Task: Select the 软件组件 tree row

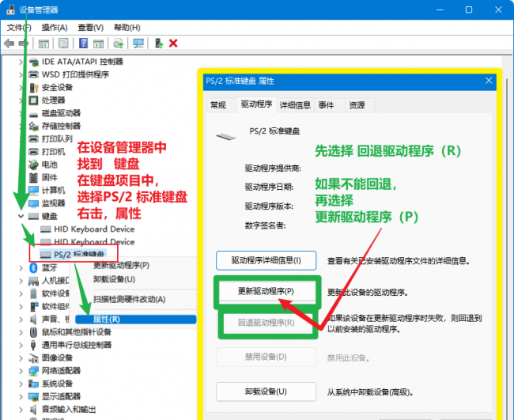Action: [x=49, y=307]
